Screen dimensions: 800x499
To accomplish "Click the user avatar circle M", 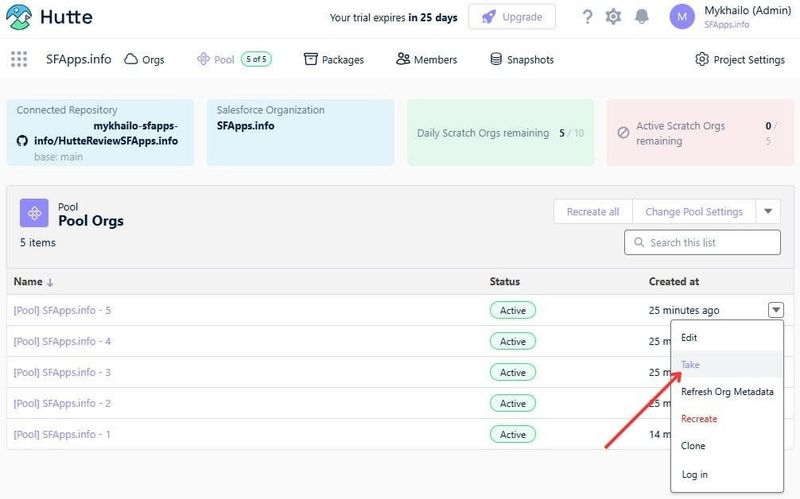I will point(682,17).
